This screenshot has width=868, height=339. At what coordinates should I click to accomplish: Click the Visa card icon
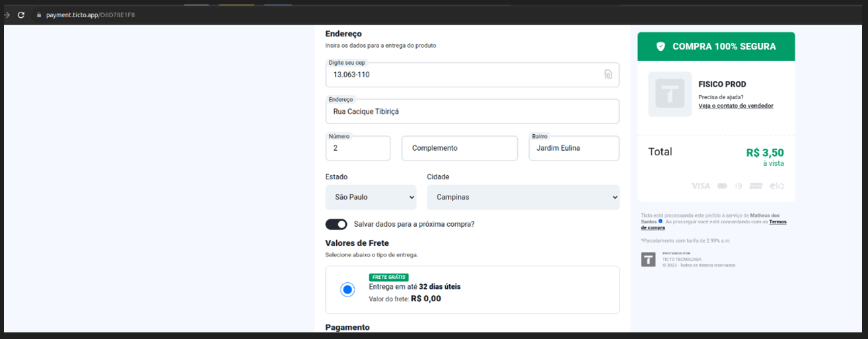(x=700, y=186)
